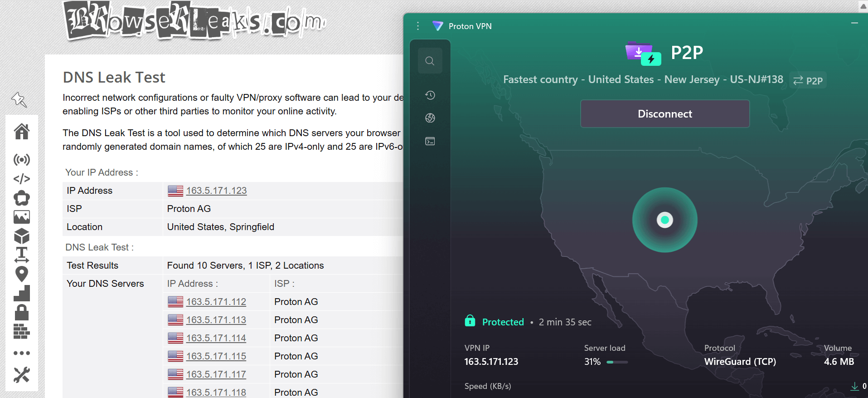Open the padlock icon in BrowserLeaks sidebar
This screenshot has height=398, width=868.
22,312
